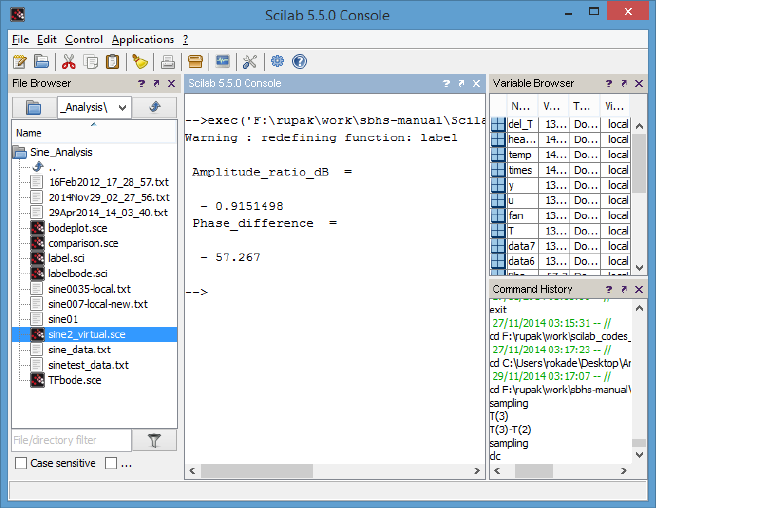Launch SciNotes editor from toolbar
This screenshot has height=508, width=778.
pyautogui.click(x=20, y=62)
